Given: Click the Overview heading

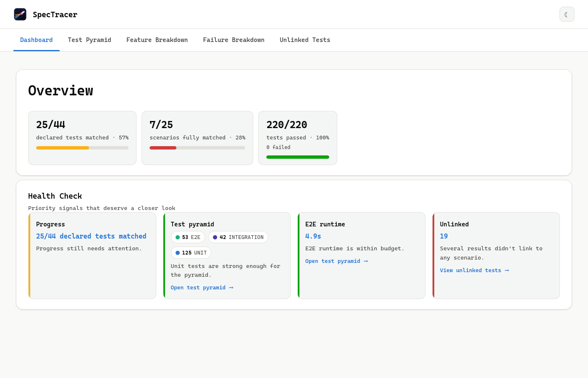Looking at the screenshot, I should (x=61, y=91).
